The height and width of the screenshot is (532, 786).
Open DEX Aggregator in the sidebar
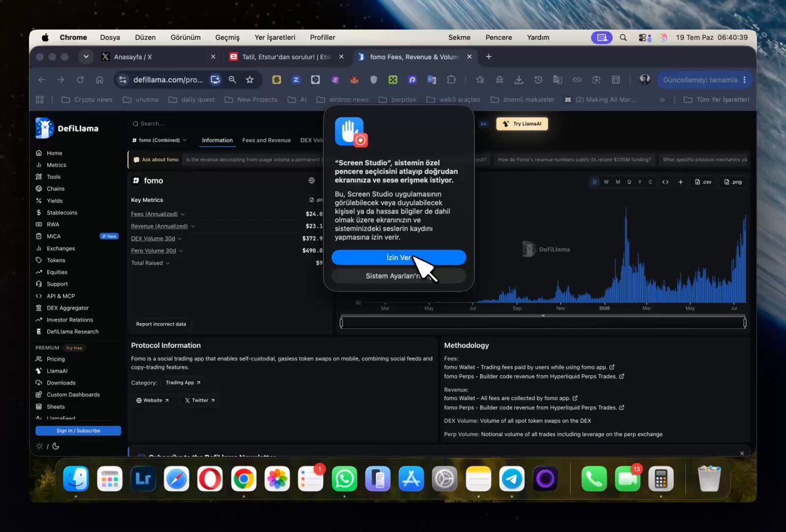[67, 308]
